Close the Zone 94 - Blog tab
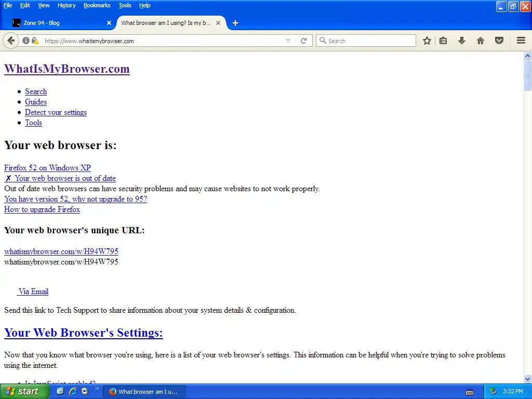532x399 pixels. (109, 23)
